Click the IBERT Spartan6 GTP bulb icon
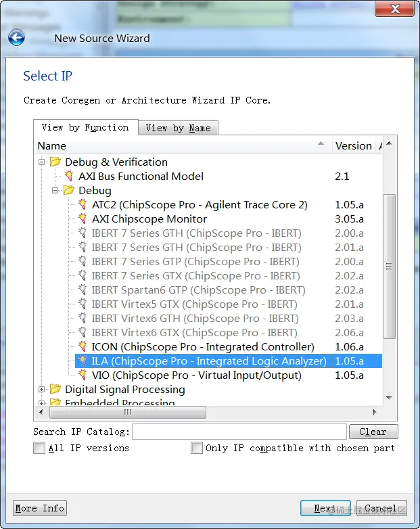This screenshot has width=420, height=529. click(83, 290)
